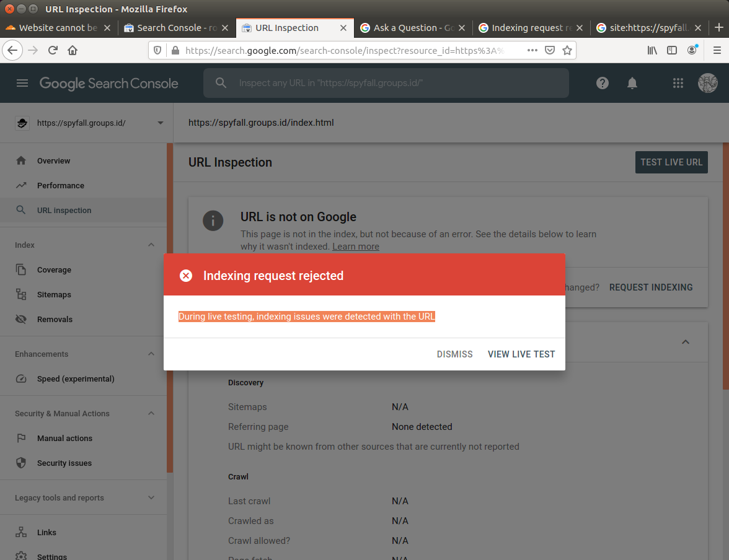Open the Links report
The height and width of the screenshot is (560, 729).
(x=83, y=533)
